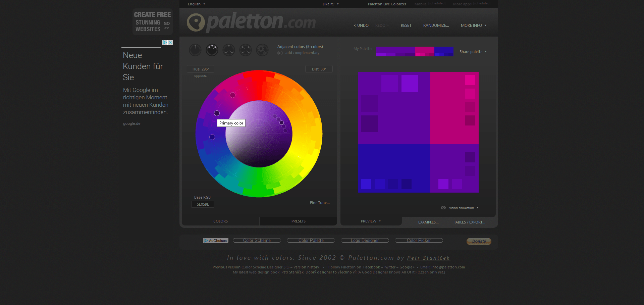Click the Logo Designer ad link
Image resolution: width=644 pixels, height=305 pixels.
365,241
